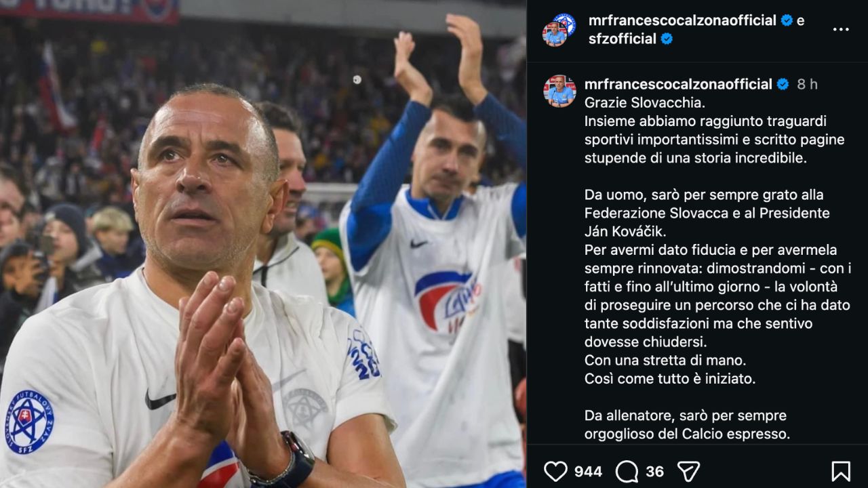
Task: Open the coach avatar in the post header
Action: click(x=554, y=34)
